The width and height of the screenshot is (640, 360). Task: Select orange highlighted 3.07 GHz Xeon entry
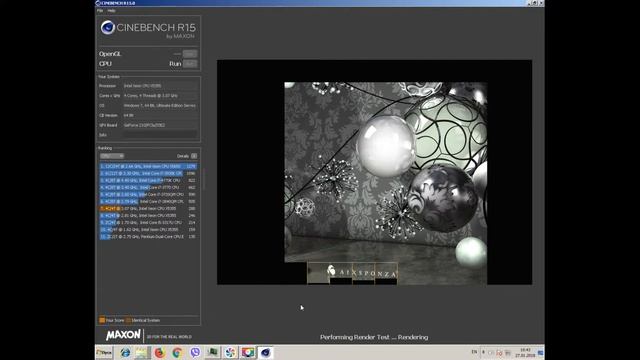click(148, 209)
